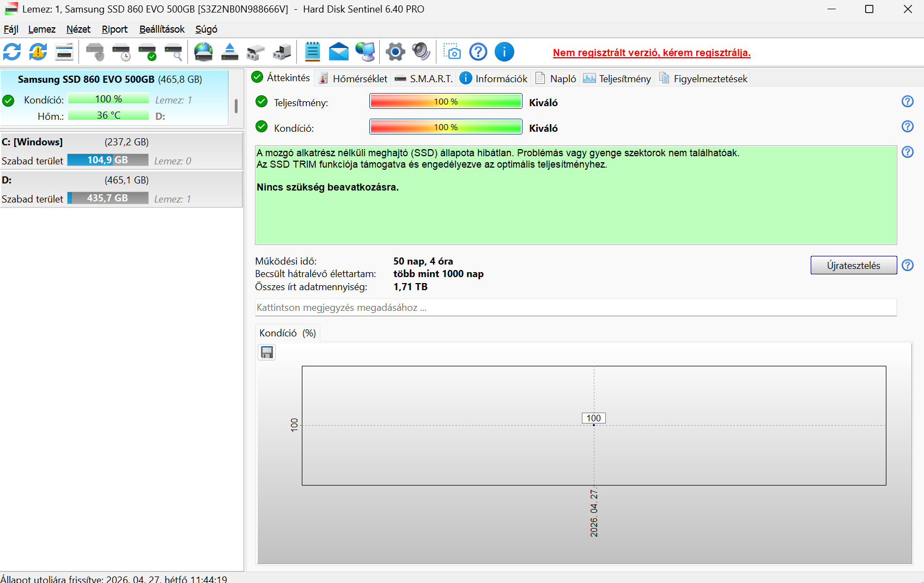Open the Riport menu
Image resolution: width=924 pixels, height=583 pixels.
[x=114, y=29]
